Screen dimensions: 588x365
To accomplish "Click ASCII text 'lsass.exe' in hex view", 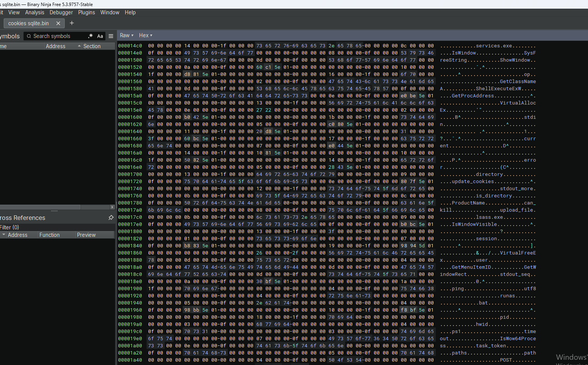I will 489,217.
